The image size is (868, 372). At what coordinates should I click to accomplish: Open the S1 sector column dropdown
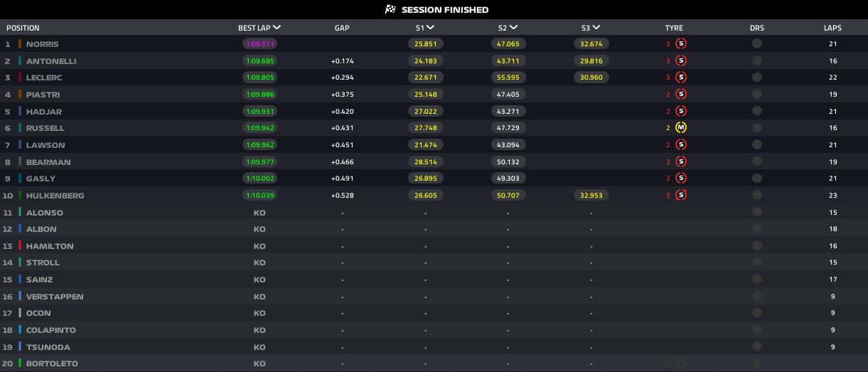[x=431, y=28]
